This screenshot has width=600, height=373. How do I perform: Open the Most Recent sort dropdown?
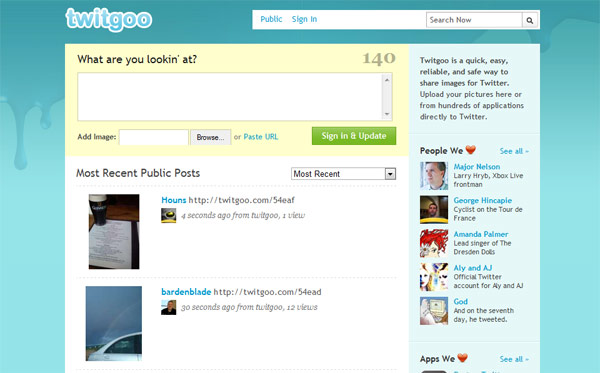tap(343, 174)
